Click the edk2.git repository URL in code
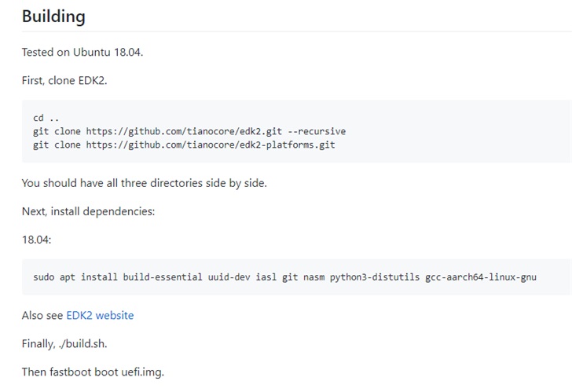 192,131
